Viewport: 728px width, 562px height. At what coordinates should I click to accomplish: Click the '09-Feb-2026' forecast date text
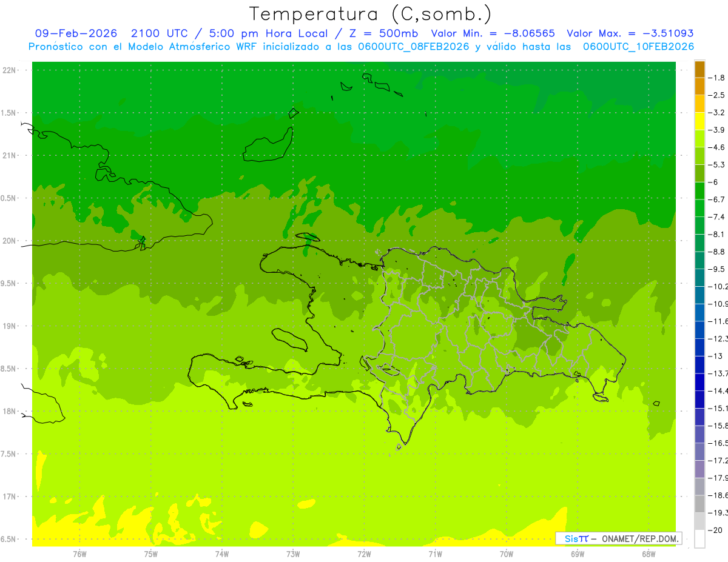pyautogui.click(x=76, y=33)
